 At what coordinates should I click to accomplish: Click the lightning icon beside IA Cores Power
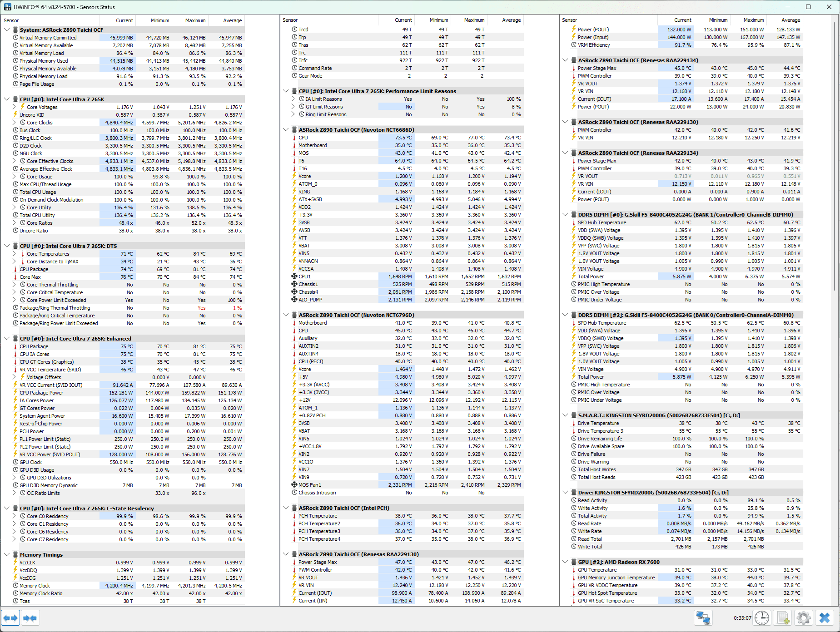pos(15,400)
